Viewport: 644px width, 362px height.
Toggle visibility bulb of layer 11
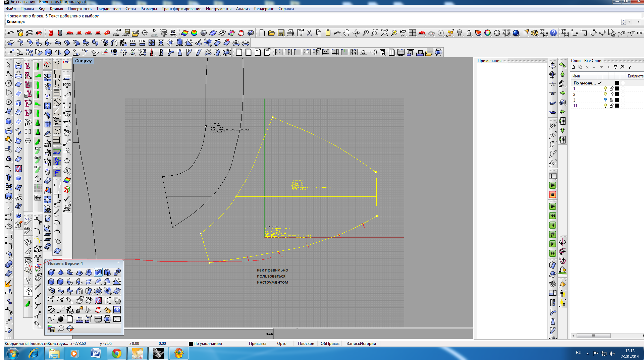tap(605, 106)
